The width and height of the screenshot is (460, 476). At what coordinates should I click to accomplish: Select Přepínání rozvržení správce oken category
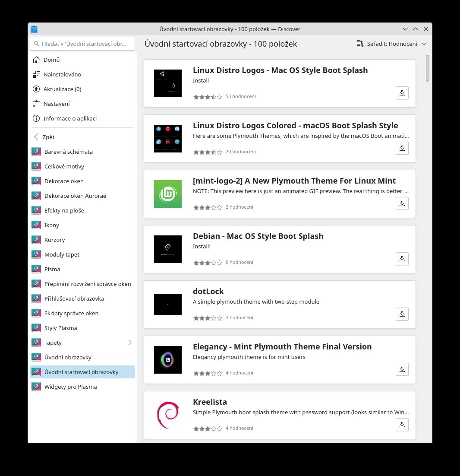82,284
